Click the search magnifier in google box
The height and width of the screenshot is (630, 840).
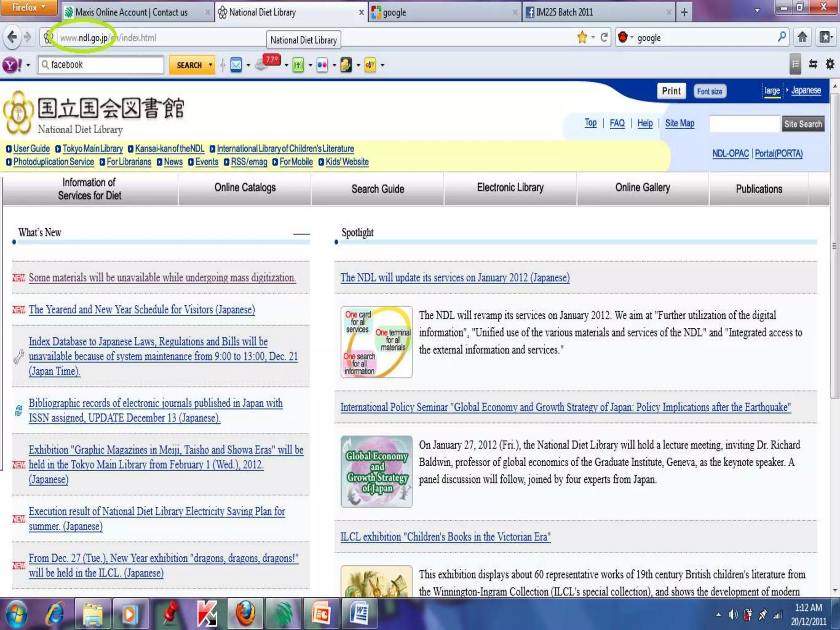(x=782, y=37)
